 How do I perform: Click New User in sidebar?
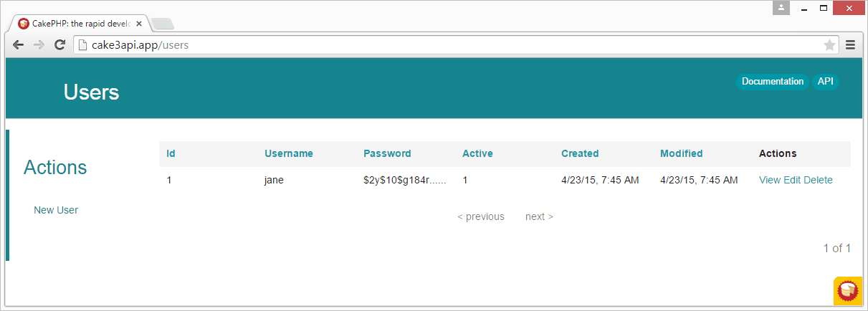[x=56, y=210]
